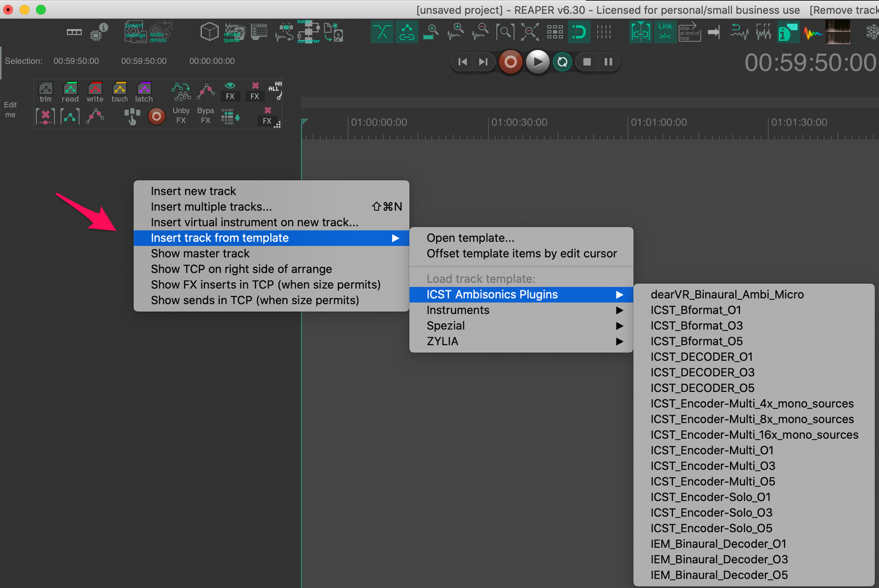Screen dimensions: 879x588
Task: Choose Show master track menu entry
Action: point(201,254)
